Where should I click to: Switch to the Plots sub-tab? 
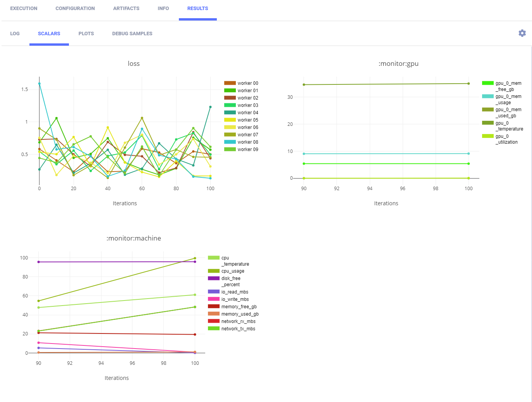[86, 34]
